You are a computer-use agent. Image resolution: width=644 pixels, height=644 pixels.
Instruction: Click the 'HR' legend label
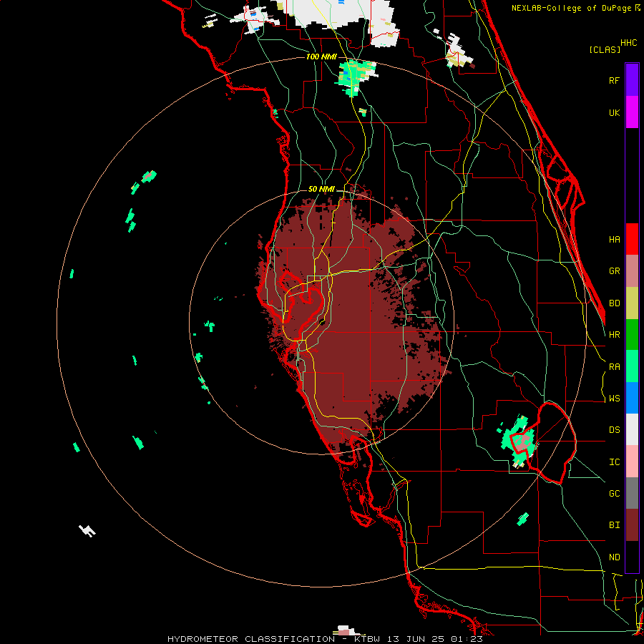(614, 335)
